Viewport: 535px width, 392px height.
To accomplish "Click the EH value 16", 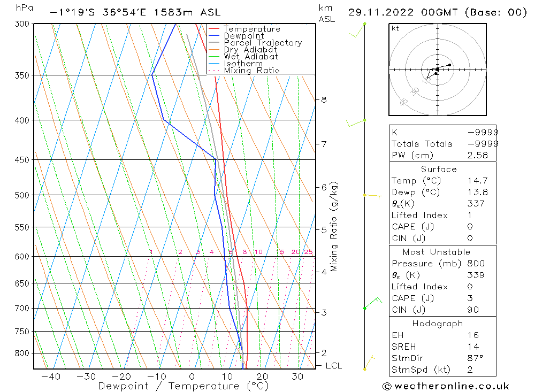I will [473, 335].
